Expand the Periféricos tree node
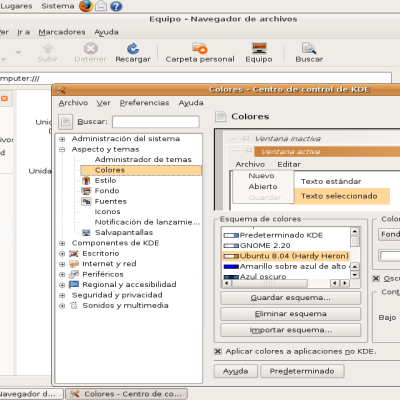 coord(62,275)
